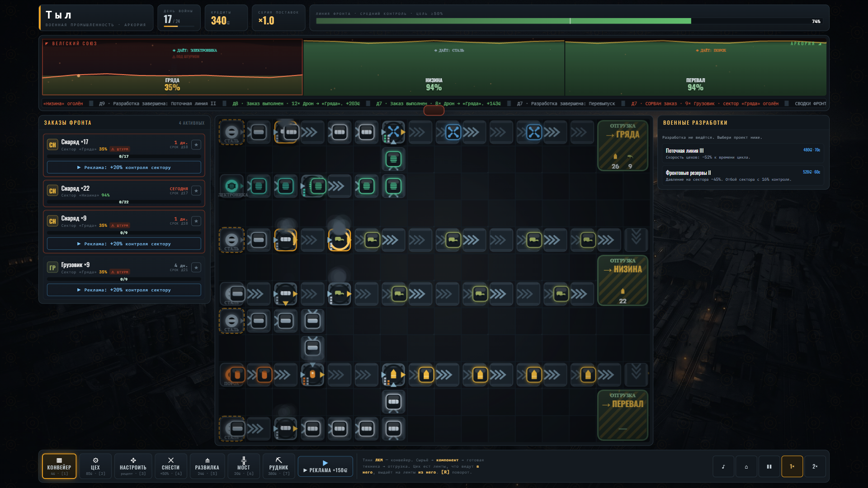Viewport: 868px width, 488px height.
Task: Click the 'ШТУРМ' badge on Грузовик order
Action: (120, 272)
